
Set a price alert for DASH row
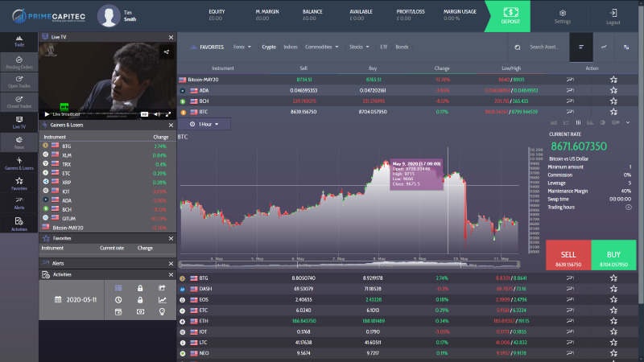570,289
